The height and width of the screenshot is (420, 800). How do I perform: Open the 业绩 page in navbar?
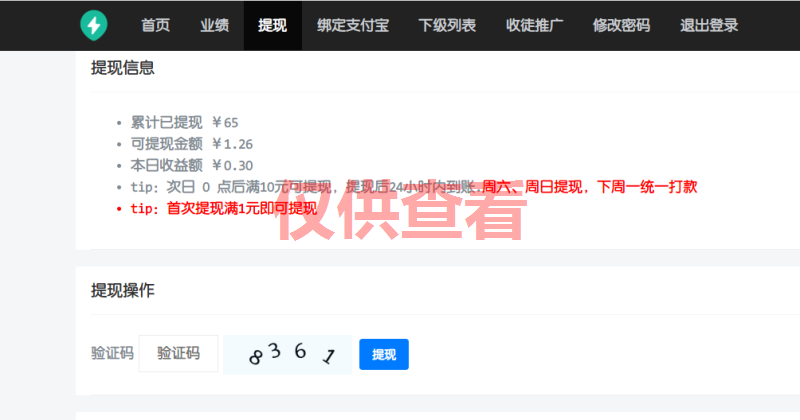pyautogui.click(x=213, y=26)
